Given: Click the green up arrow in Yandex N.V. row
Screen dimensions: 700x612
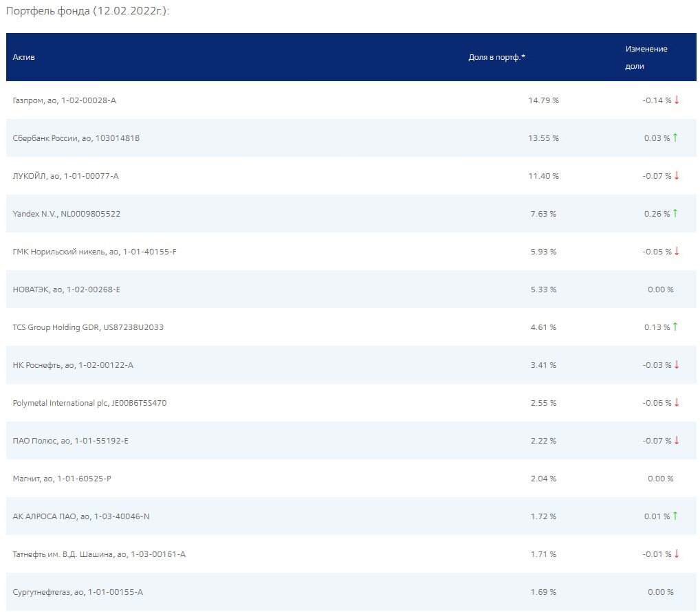Looking at the screenshot, I should pos(675,213).
